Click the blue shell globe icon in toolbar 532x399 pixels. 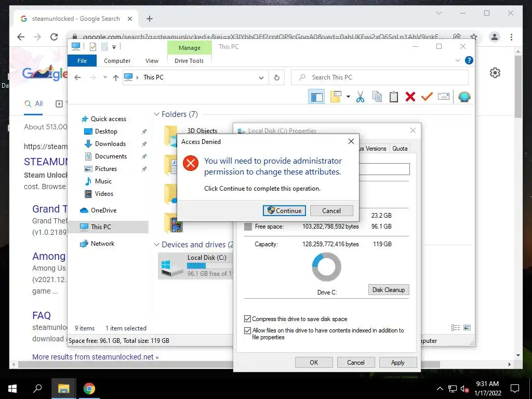point(464,97)
